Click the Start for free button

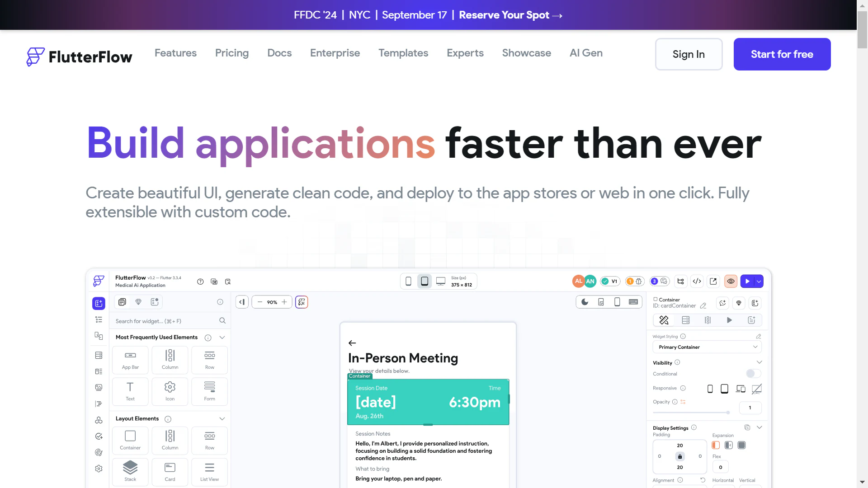(782, 54)
